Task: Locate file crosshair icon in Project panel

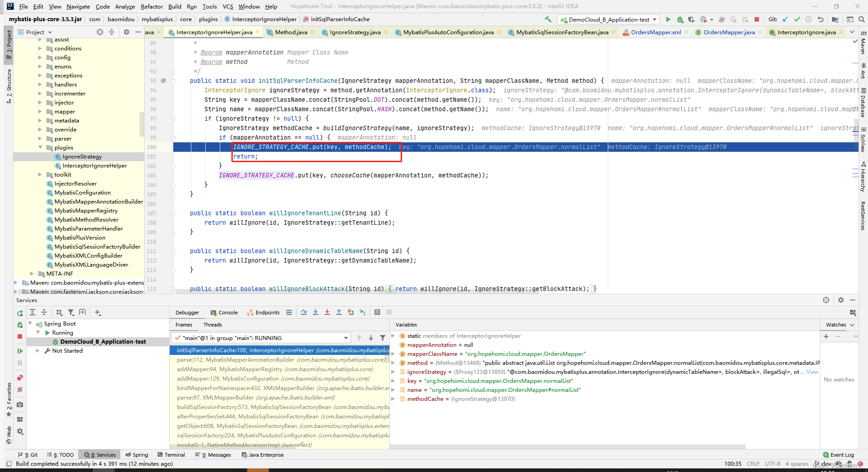Action: pyautogui.click(x=100, y=32)
